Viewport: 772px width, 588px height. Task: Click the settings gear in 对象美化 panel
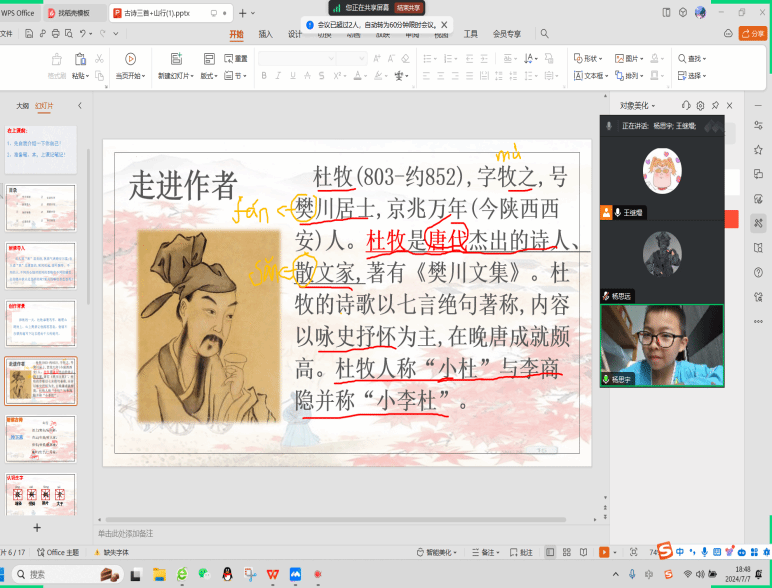700,105
